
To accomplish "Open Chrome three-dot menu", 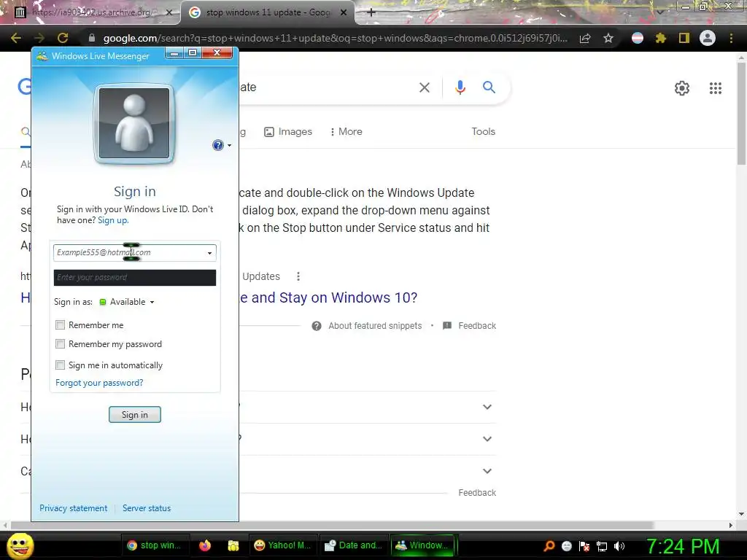I will (x=731, y=38).
